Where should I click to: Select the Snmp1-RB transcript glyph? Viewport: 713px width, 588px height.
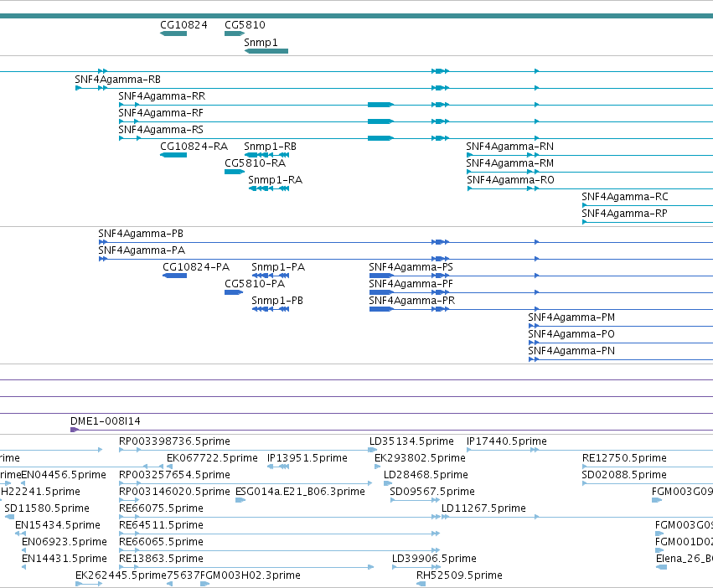pos(267,155)
